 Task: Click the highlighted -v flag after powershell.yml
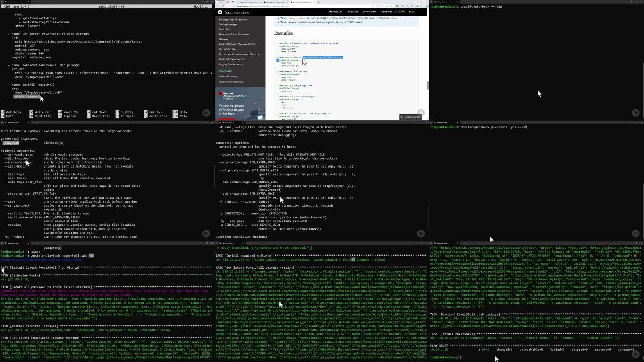91,256
